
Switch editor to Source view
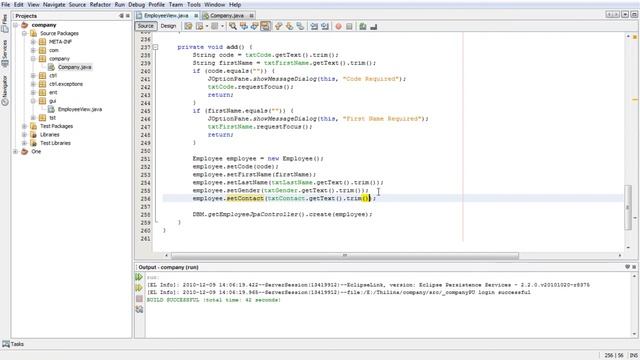point(146,26)
